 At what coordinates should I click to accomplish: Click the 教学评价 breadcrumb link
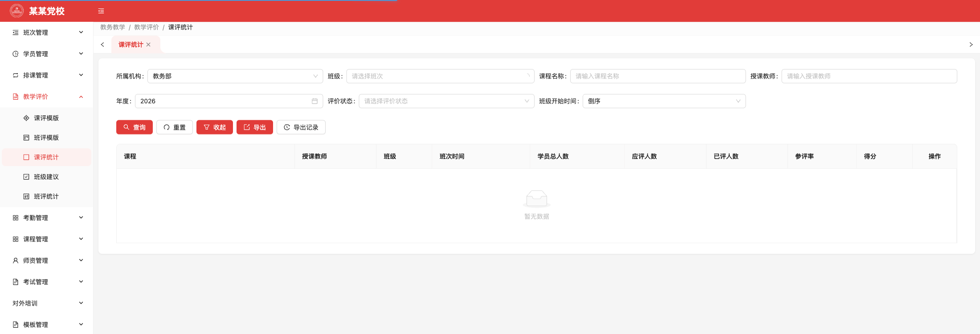coord(147,27)
